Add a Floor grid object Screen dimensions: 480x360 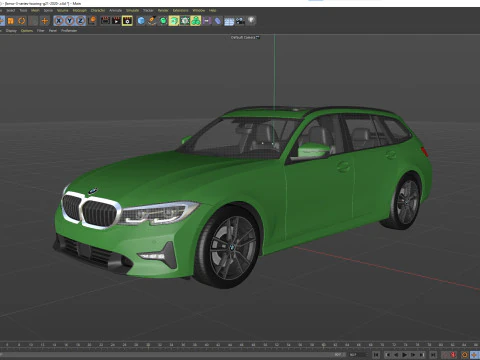229,21
